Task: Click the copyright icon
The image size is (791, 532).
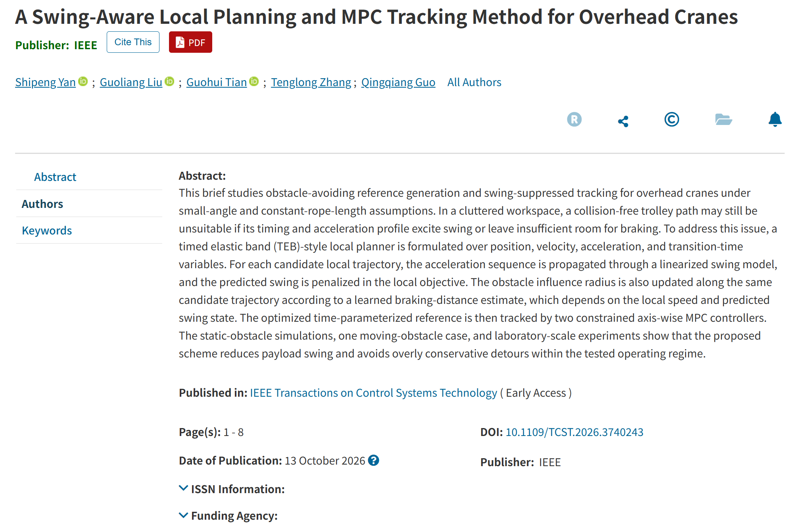Action: pyautogui.click(x=672, y=119)
